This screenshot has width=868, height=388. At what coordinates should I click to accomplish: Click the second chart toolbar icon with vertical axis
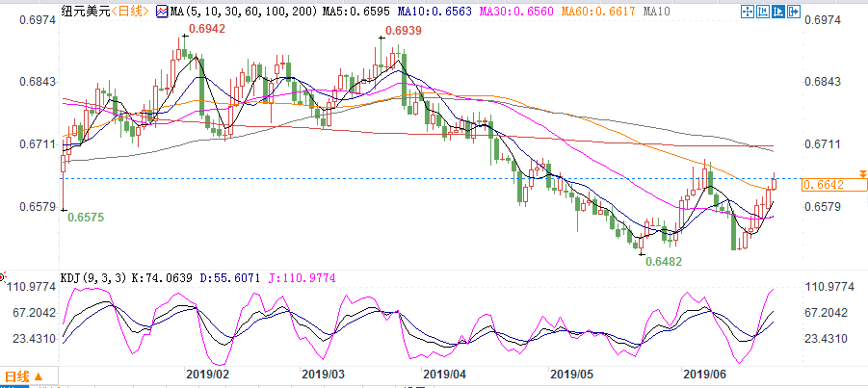pyautogui.click(x=765, y=12)
